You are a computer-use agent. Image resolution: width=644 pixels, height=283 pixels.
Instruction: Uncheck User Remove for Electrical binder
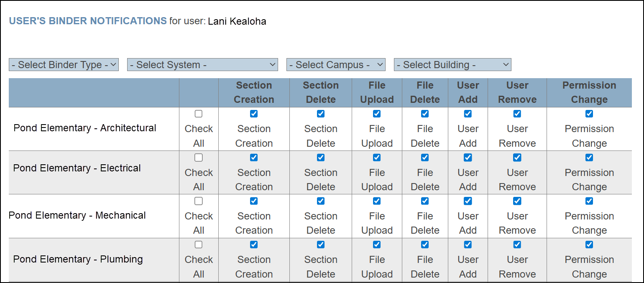coord(517,158)
